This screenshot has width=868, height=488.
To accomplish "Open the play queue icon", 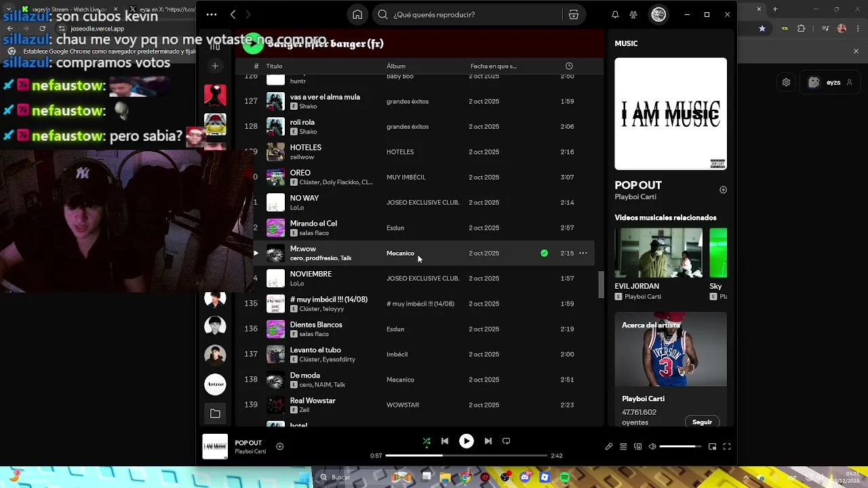I will [x=623, y=447].
